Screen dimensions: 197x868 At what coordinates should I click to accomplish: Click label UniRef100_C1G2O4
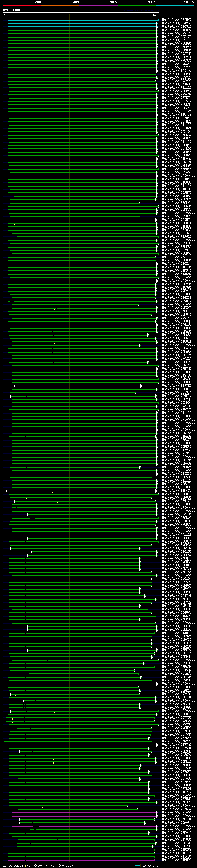click(176, 579)
